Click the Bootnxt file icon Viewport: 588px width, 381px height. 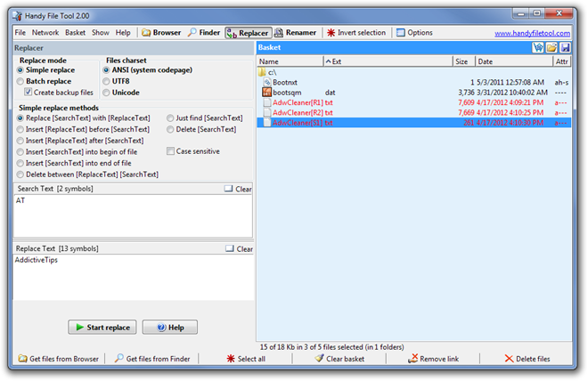click(267, 82)
